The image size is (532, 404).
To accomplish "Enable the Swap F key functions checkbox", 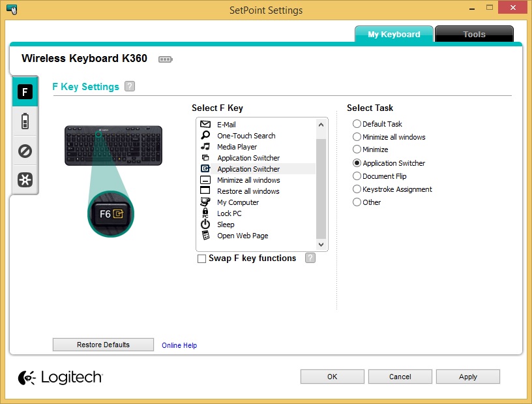I will tap(201, 258).
